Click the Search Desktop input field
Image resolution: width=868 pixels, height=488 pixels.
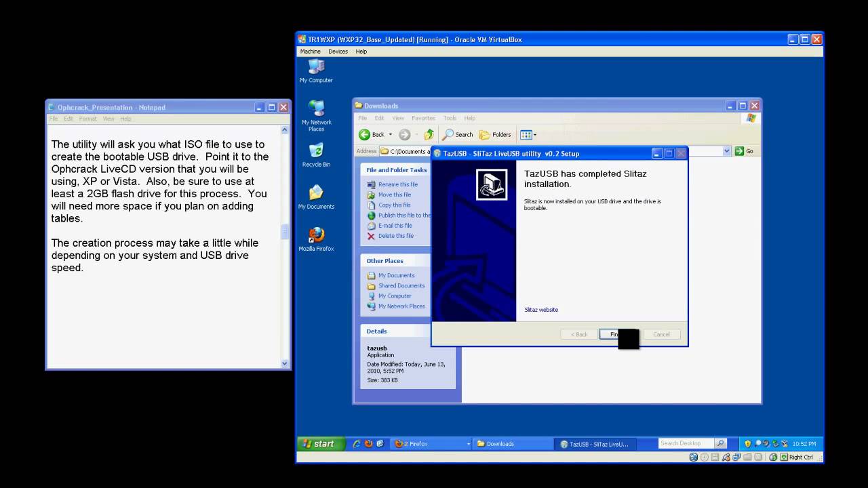[x=686, y=443]
